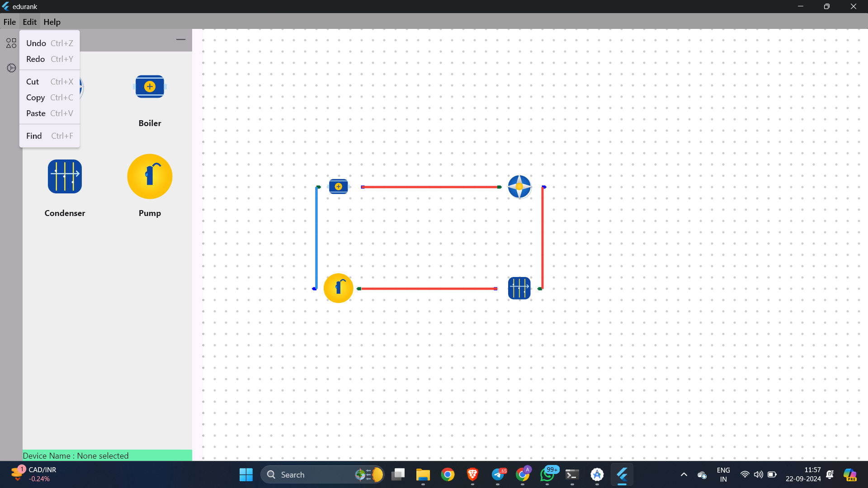
Task: Click the boiler node on the canvas
Action: pyautogui.click(x=338, y=186)
